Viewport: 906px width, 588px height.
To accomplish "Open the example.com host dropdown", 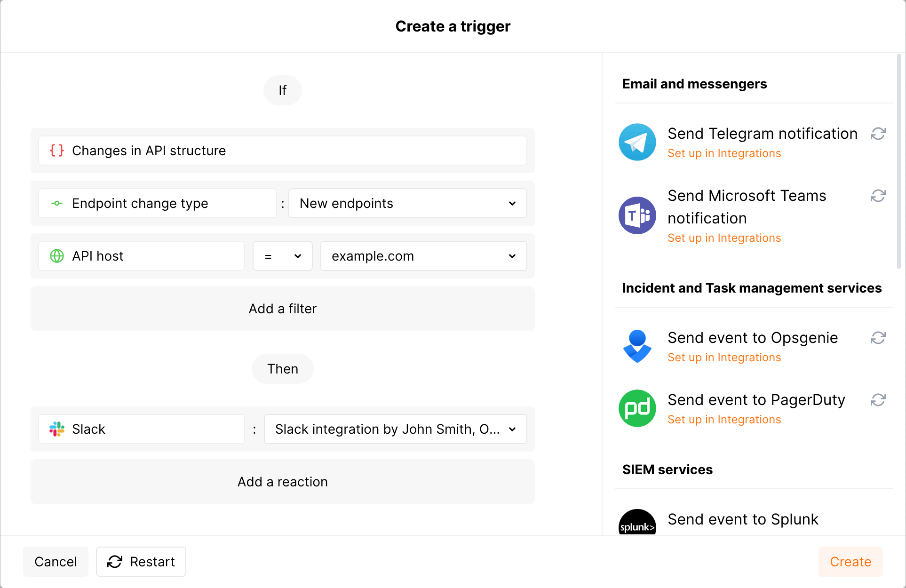I will click(423, 256).
